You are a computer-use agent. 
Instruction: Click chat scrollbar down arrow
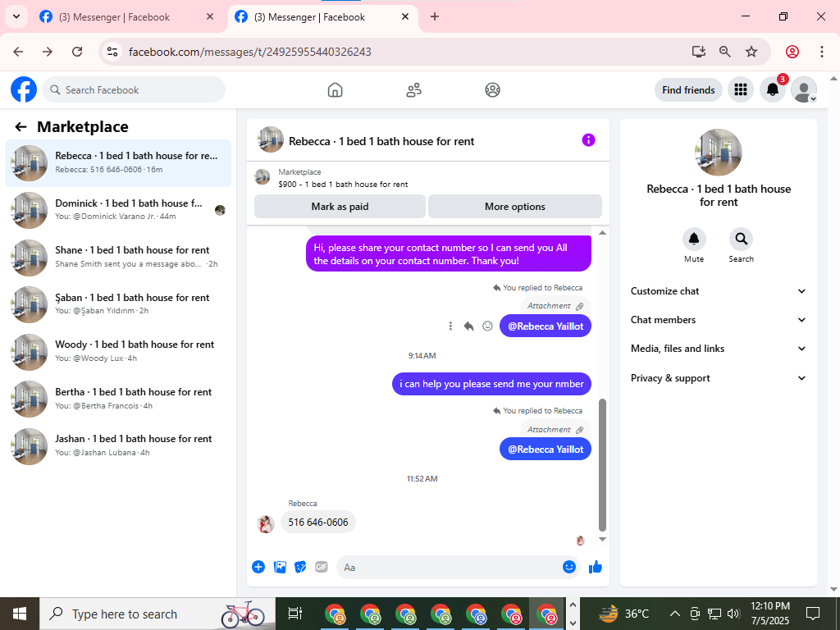tap(602, 540)
